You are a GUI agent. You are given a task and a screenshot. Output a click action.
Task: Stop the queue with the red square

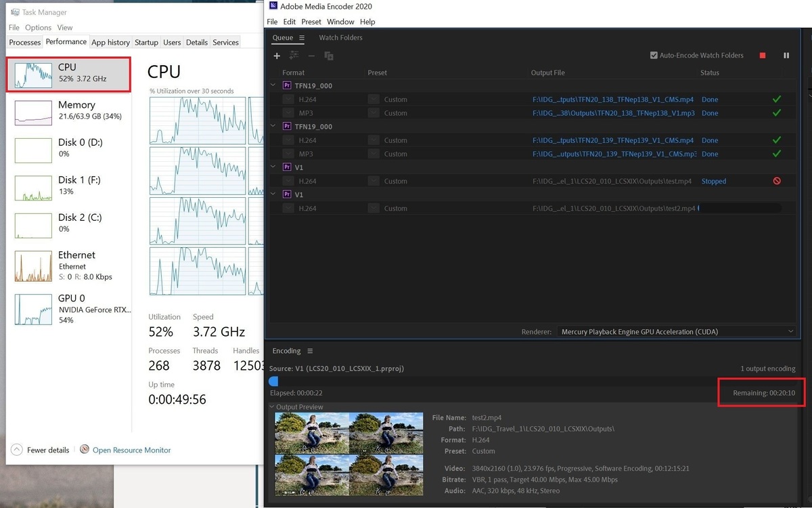pos(763,56)
